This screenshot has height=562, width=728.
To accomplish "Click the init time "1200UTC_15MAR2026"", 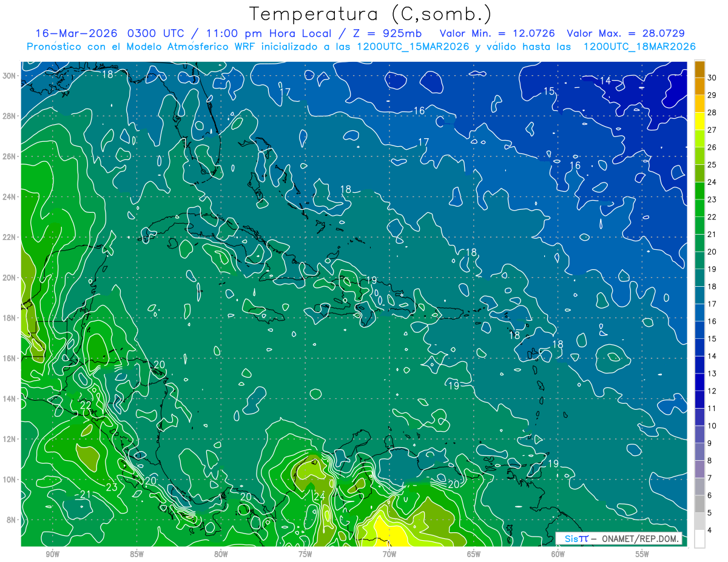I will [x=413, y=47].
